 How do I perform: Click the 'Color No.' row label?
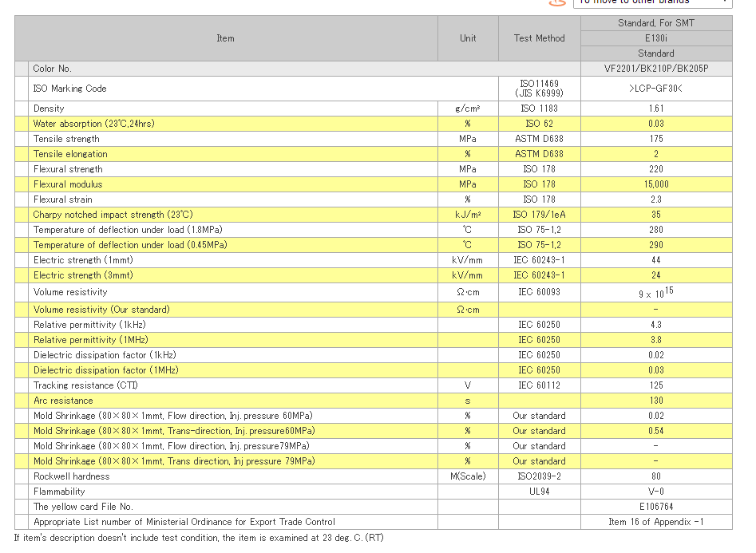point(52,69)
